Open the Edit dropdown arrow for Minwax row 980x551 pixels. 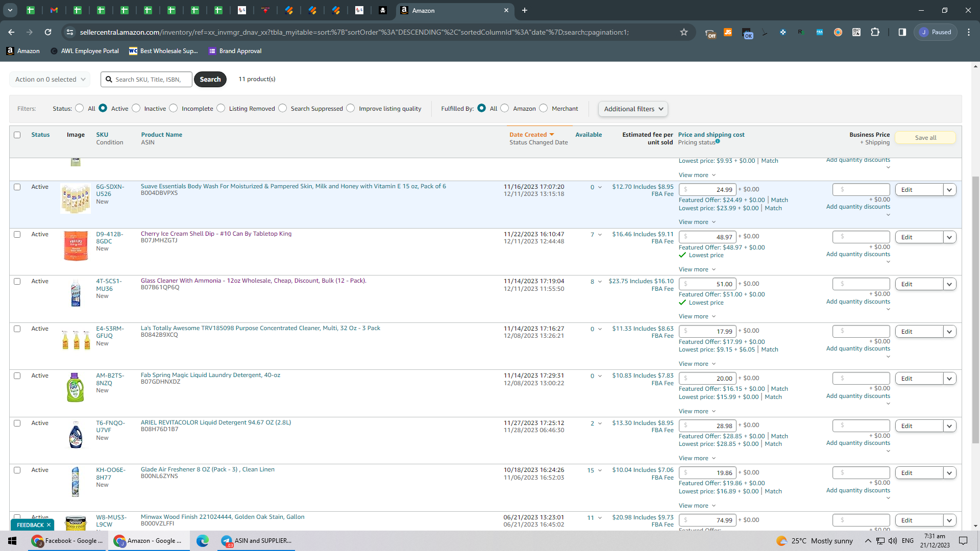coord(949,520)
